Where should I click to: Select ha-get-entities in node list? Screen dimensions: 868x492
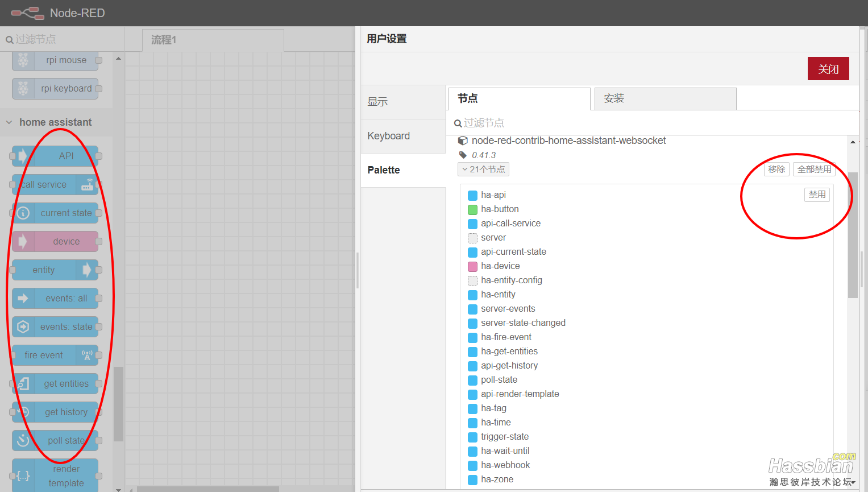click(509, 352)
